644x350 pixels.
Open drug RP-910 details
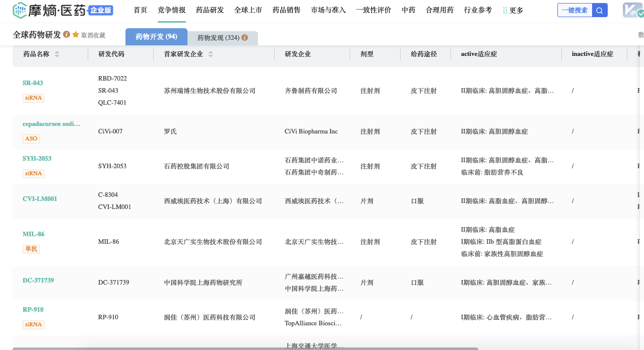pos(33,310)
